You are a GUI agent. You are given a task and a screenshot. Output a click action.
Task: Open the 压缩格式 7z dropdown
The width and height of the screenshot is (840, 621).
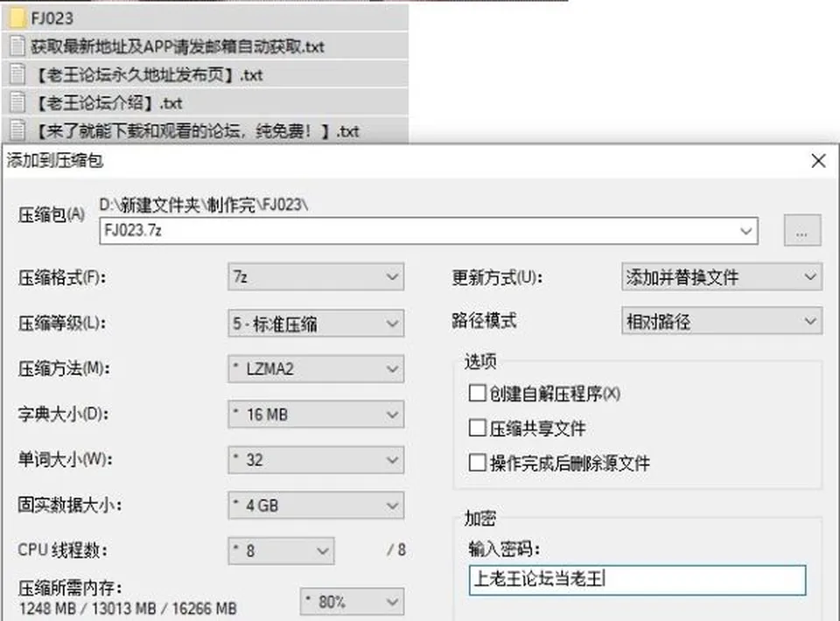pos(316,276)
